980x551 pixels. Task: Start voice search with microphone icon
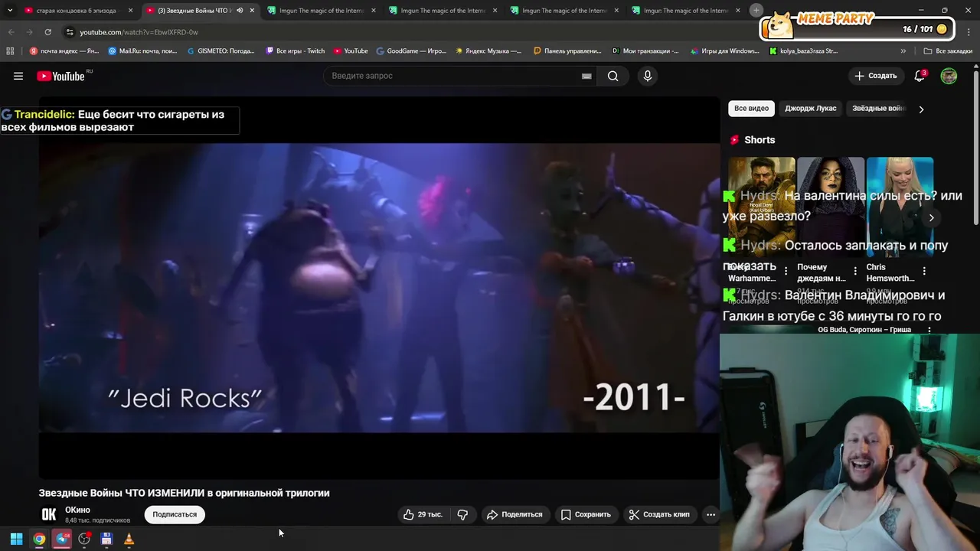648,76
